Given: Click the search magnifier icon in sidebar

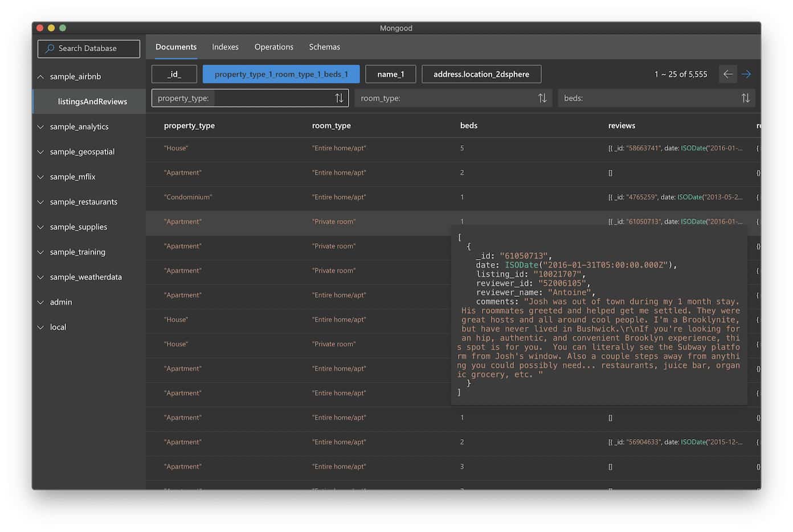Looking at the screenshot, I should 50,48.
